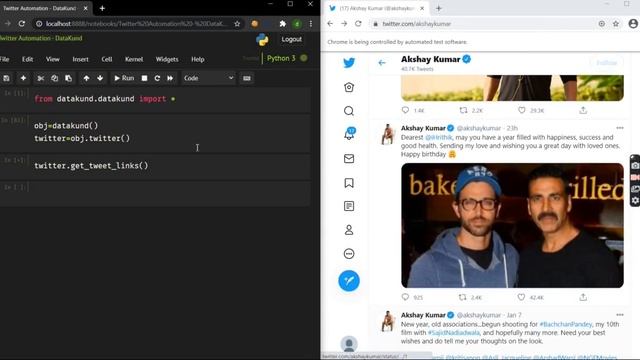Open the dark Chrome window's three-dot menu
The height and width of the screenshot is (360, 640).
pos(311,24)
